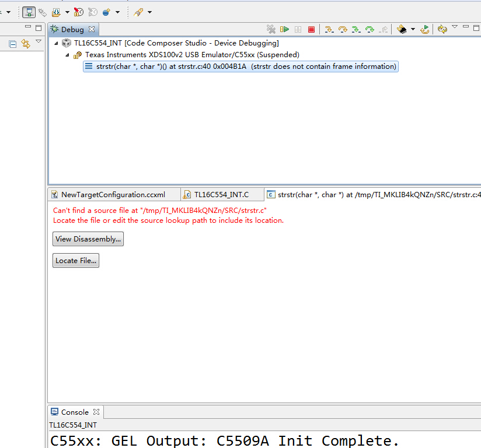Click 'Locate the file or edit' message line
Image resolution: width=481 pixels, height=448 pixels.
click(169, 220)
